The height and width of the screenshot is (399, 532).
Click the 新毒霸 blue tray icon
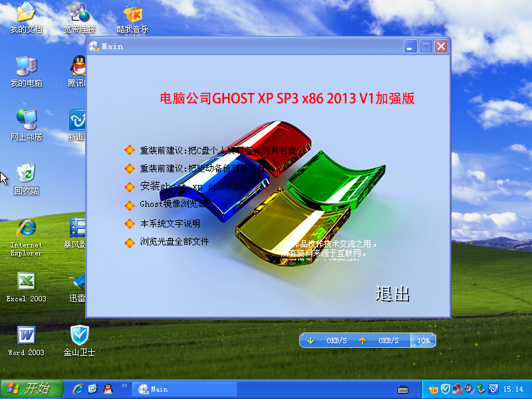[x=493, y=389]
